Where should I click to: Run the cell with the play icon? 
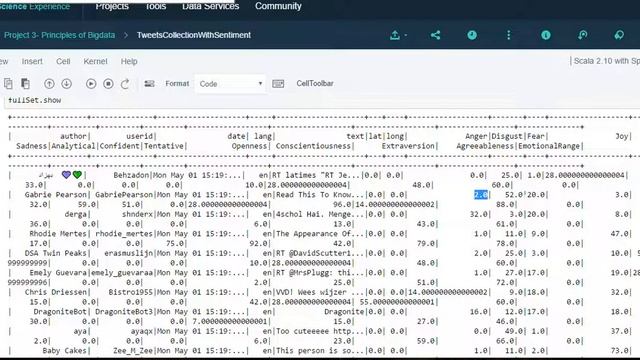click(91, 84)
